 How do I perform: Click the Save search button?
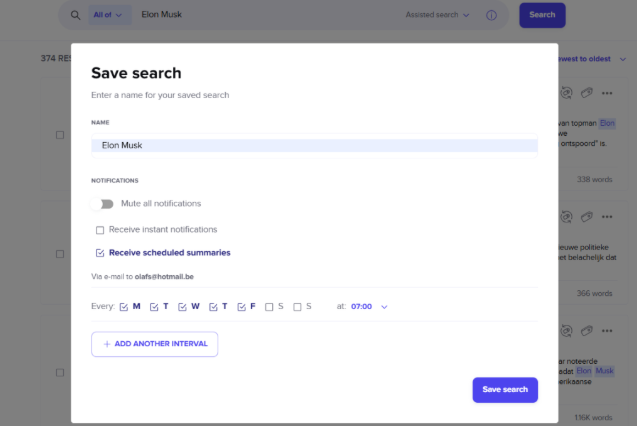[505, 389]
